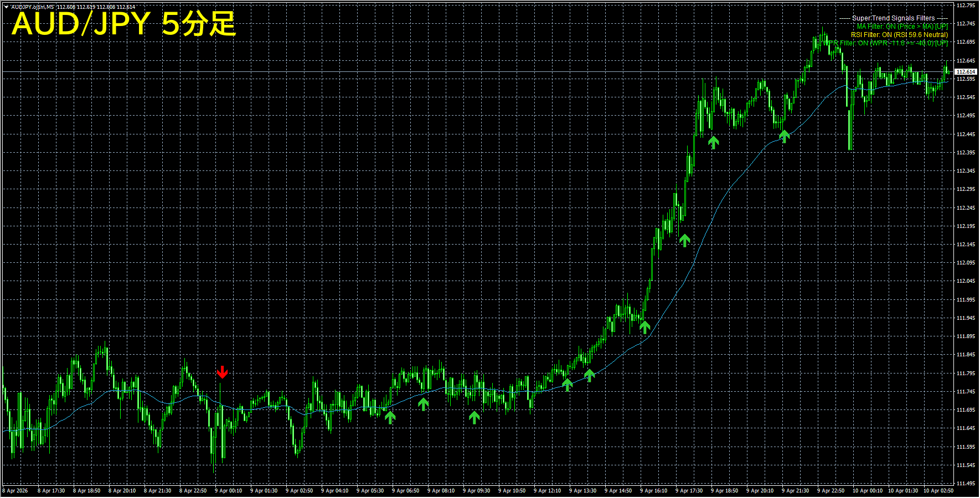This screenshot has width=980, height=498.
Task: Click the green up arrow nearest 9 Apr 16:10
Action: [645, 326]
